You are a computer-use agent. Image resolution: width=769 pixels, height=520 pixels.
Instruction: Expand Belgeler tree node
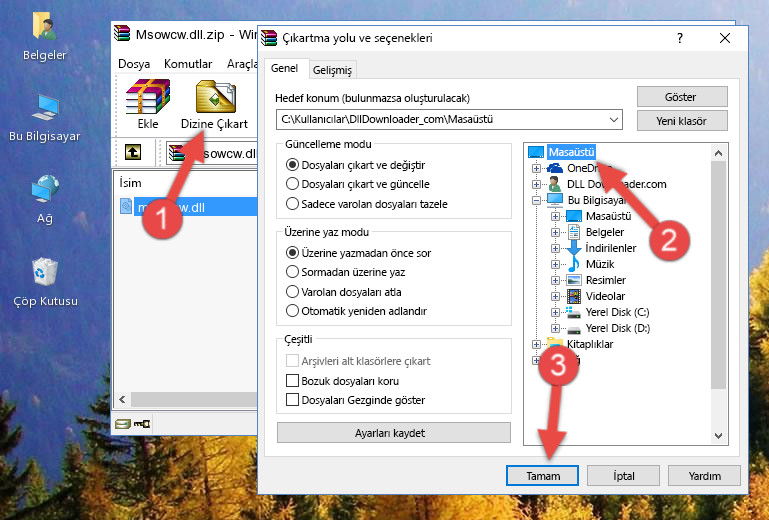click(x=555, y=232)
